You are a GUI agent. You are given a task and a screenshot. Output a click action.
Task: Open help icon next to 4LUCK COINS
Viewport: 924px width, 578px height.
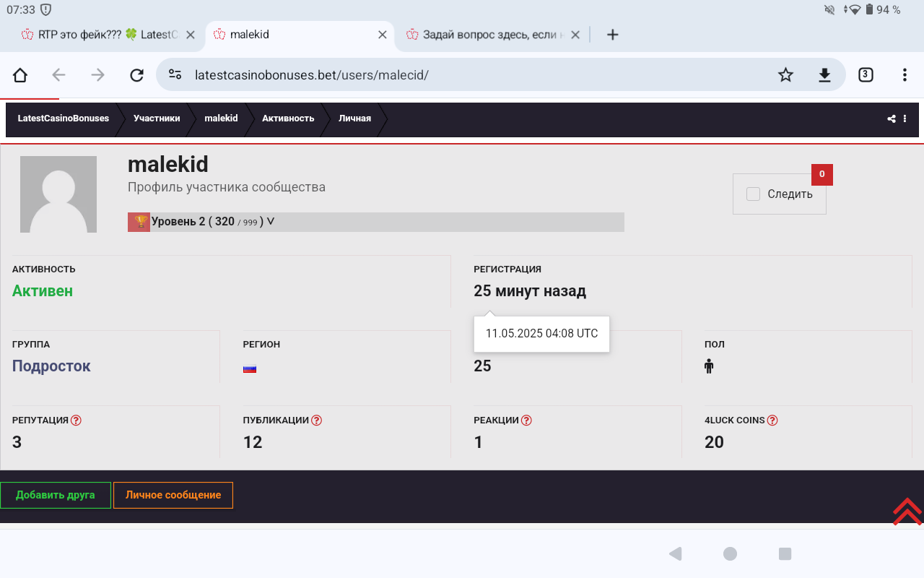point(772,420)
